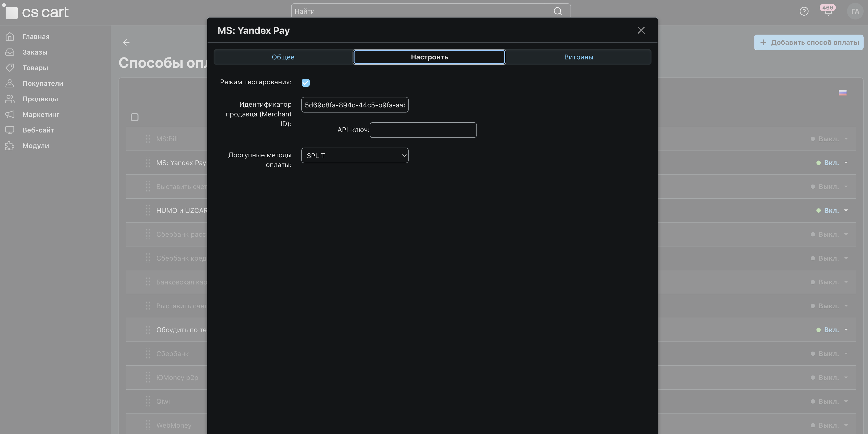The image size is (868, 434).
Task: Open status dropdown for Сбербанк row
Action: pos(829,354)
